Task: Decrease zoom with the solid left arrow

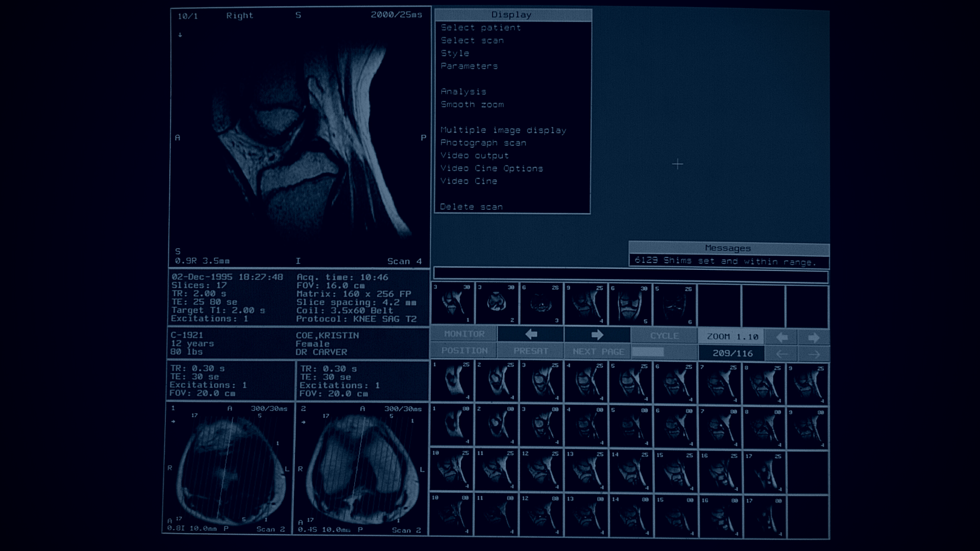Action: click(781, 337)
